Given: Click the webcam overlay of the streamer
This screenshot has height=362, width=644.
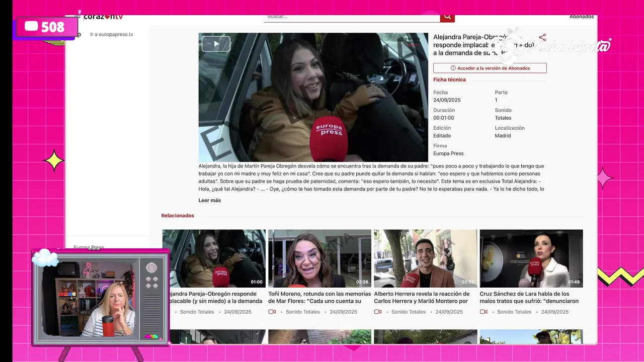Looking at the screenshot, I should pyautogui.click(x=90, y=299).
